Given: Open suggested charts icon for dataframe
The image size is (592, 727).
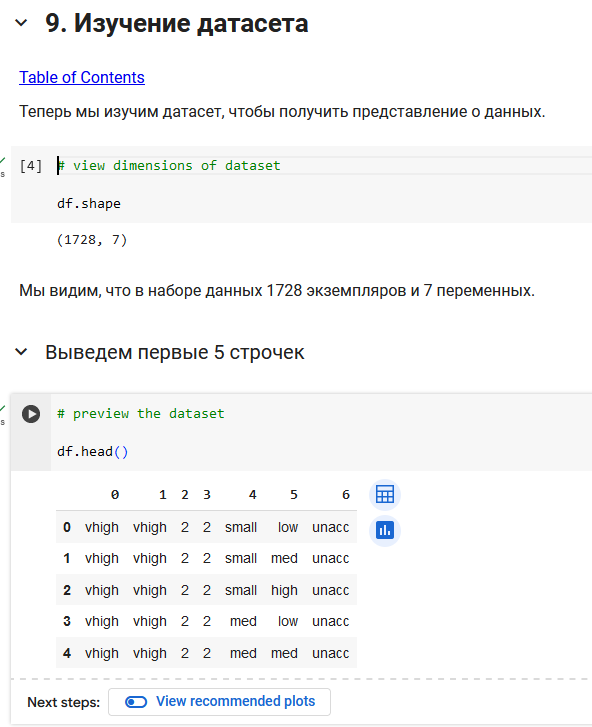Looking at the screenshot, I should click(385, 530).
